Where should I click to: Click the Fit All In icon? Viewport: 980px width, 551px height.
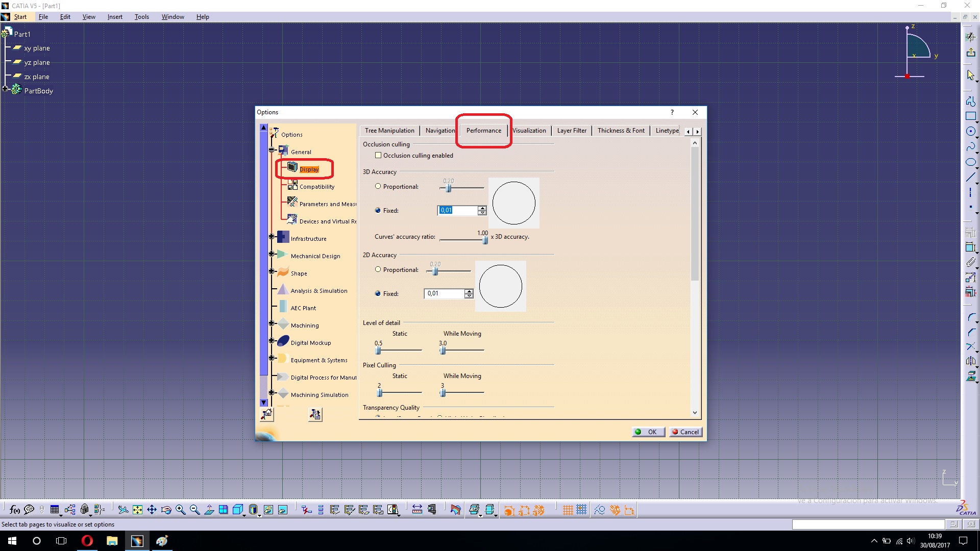click(137, 509)
